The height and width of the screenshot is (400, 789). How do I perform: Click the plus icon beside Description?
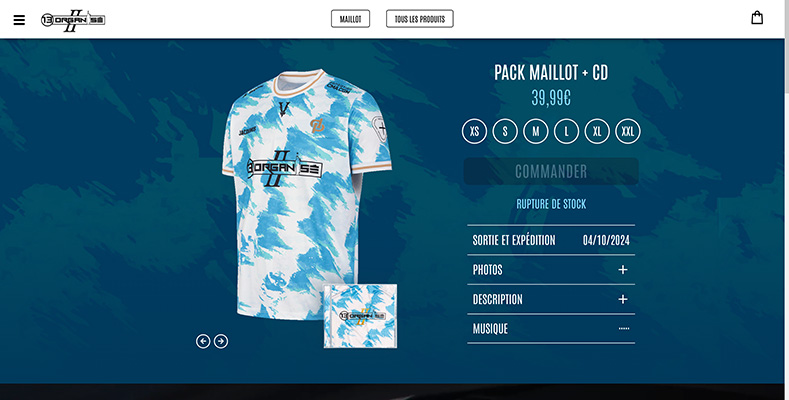point(623,299)
